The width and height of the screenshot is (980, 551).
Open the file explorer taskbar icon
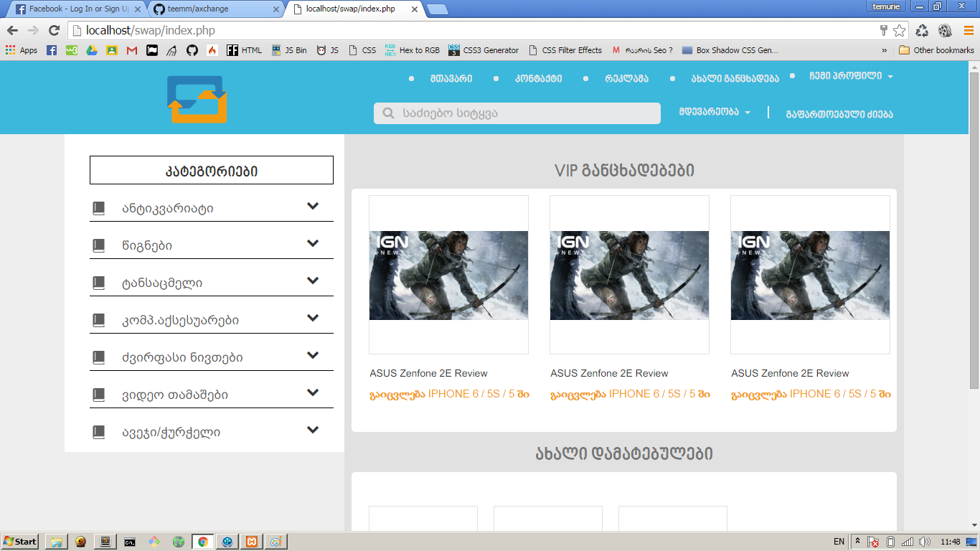pos(56,542)
